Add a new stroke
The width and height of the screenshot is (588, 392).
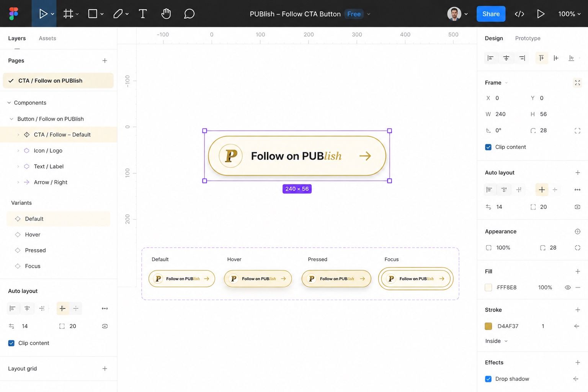(578, 310)
